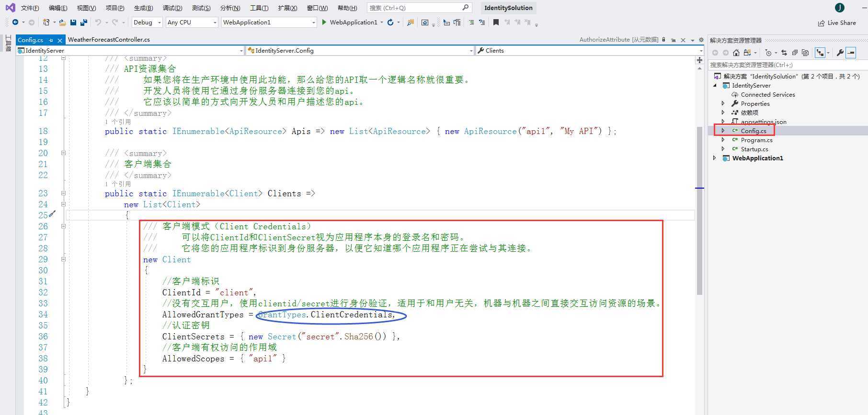Expand the Program.cs tree node
Image resolution: width=868 pixels, height=415 pixels.
723,140
